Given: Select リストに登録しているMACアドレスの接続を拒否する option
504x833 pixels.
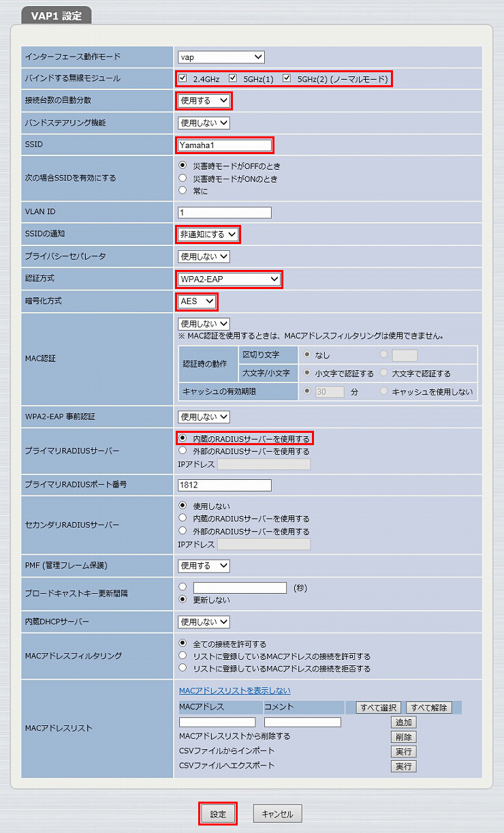Looking at the screenshot, I should pyautogui.click(x=183, y=668).
